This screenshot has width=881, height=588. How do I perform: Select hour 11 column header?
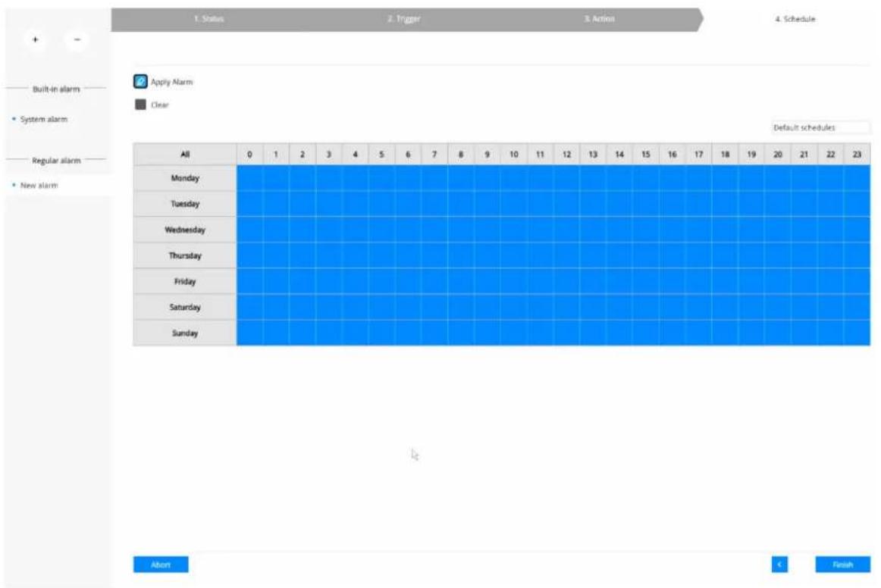click(540, 155)
